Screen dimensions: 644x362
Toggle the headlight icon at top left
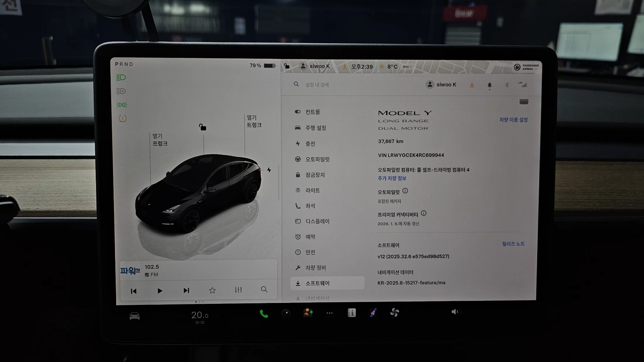pos(121,77)
